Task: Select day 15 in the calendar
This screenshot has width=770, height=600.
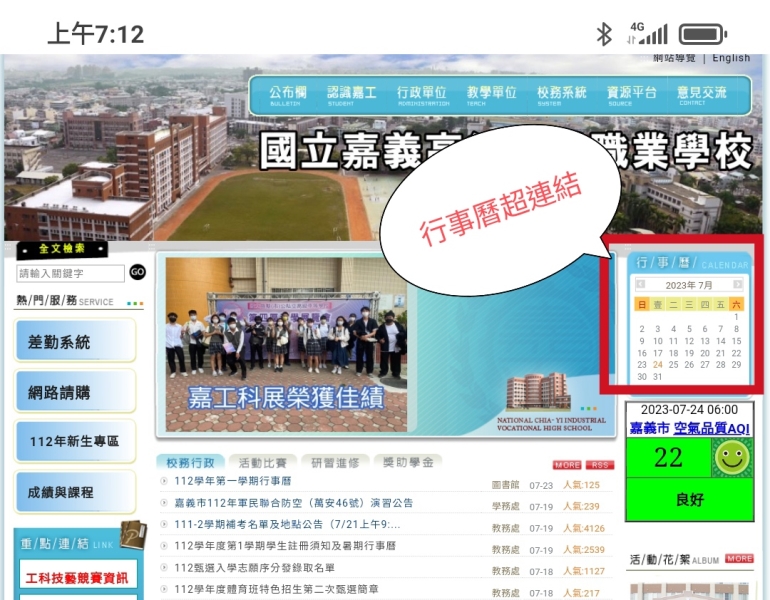Action: [736, 341]
